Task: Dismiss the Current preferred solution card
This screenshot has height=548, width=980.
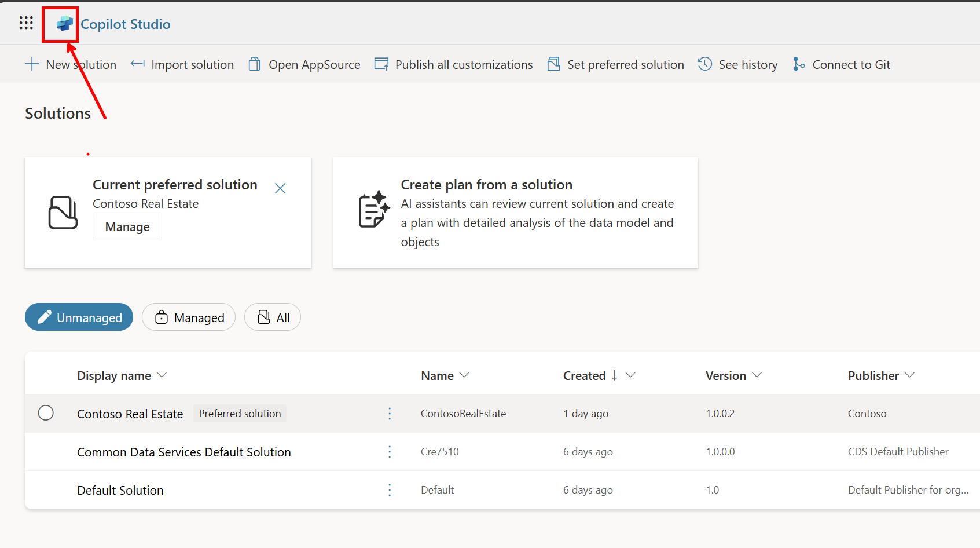Action: tap(280, 188)
